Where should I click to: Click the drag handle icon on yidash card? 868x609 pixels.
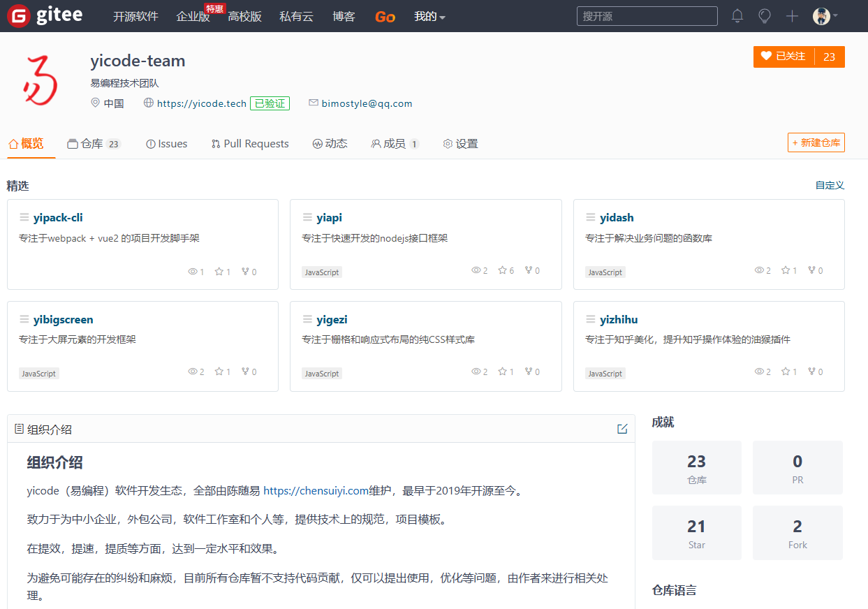coord(591,217)
